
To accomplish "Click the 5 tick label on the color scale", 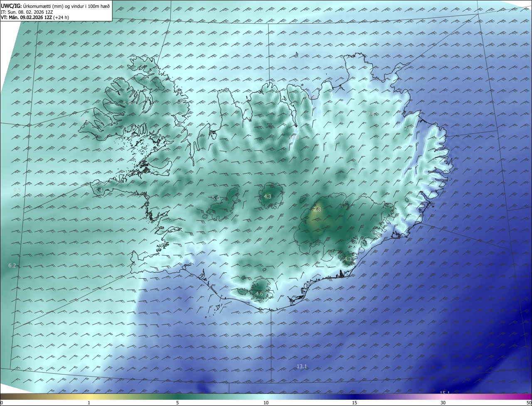I will click(177, 403).
